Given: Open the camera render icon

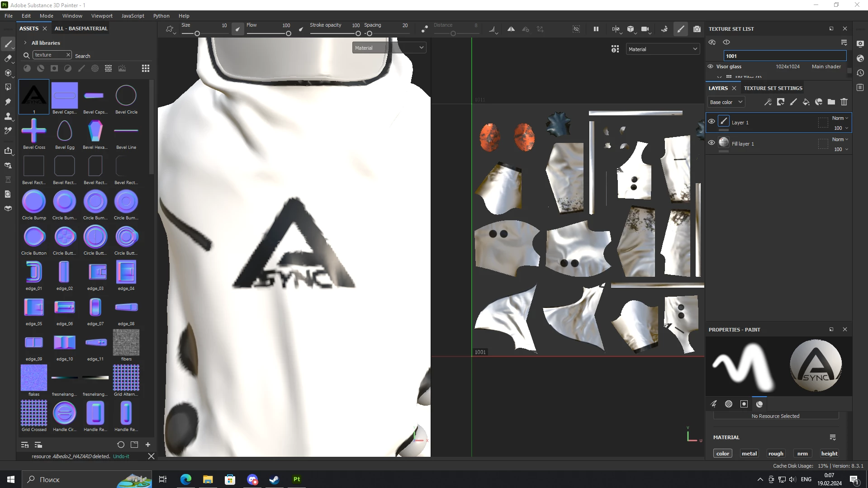Looking at the screenshot, I should click(697, 29).
